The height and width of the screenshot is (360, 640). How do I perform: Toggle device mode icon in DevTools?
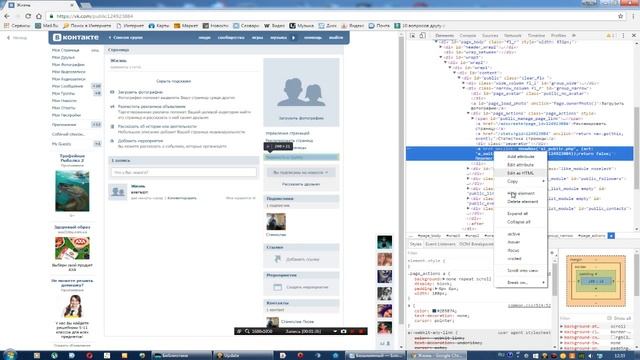[422, 36]
